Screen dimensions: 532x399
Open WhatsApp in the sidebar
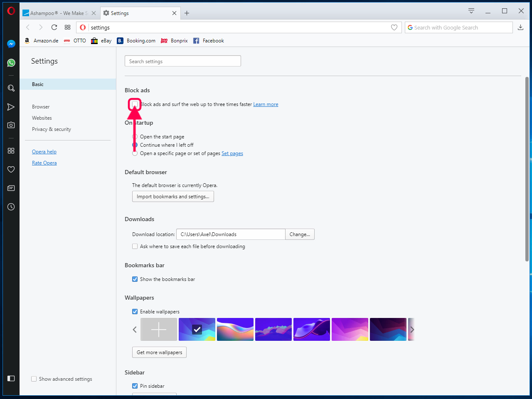click(x=11, y=63)
